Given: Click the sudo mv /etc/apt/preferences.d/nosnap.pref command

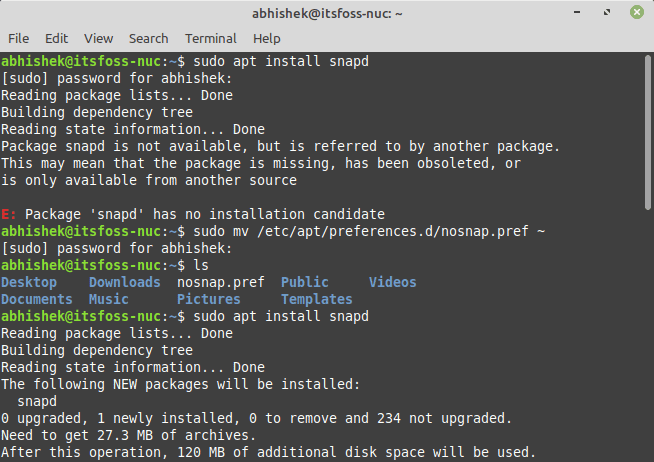Looking at the screenshot, I should (369, 231).
